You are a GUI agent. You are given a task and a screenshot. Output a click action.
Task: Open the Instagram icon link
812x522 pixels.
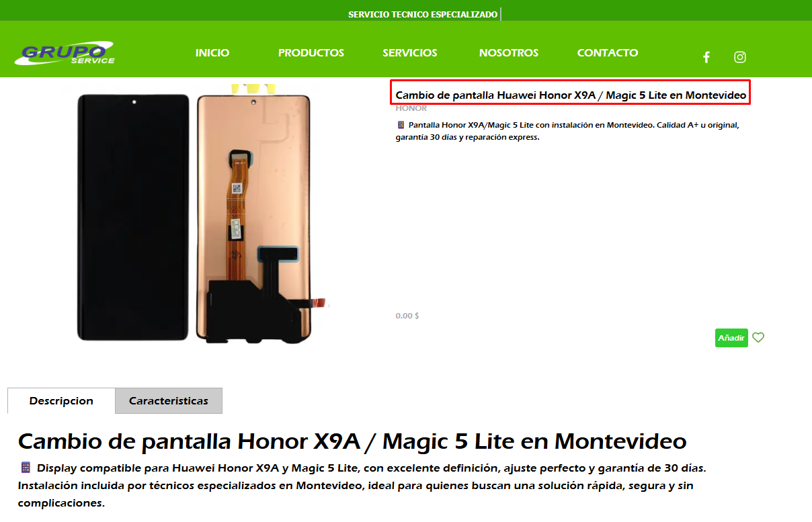740,57
